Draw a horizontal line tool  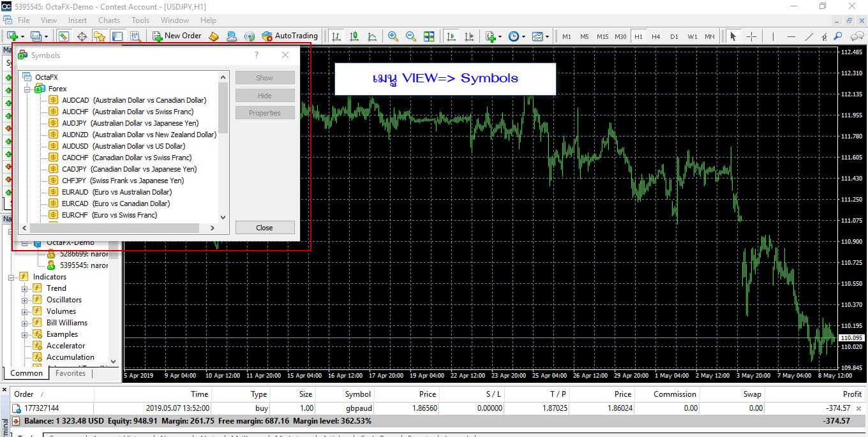pos(791,36)
